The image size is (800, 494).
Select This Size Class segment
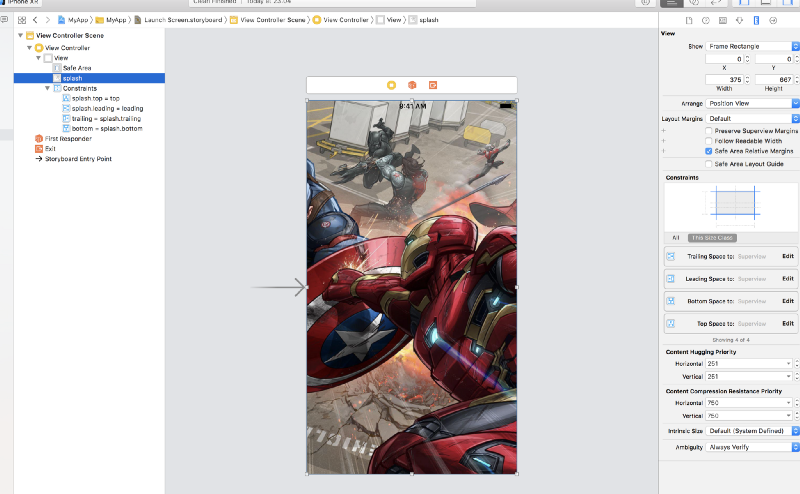712,238
